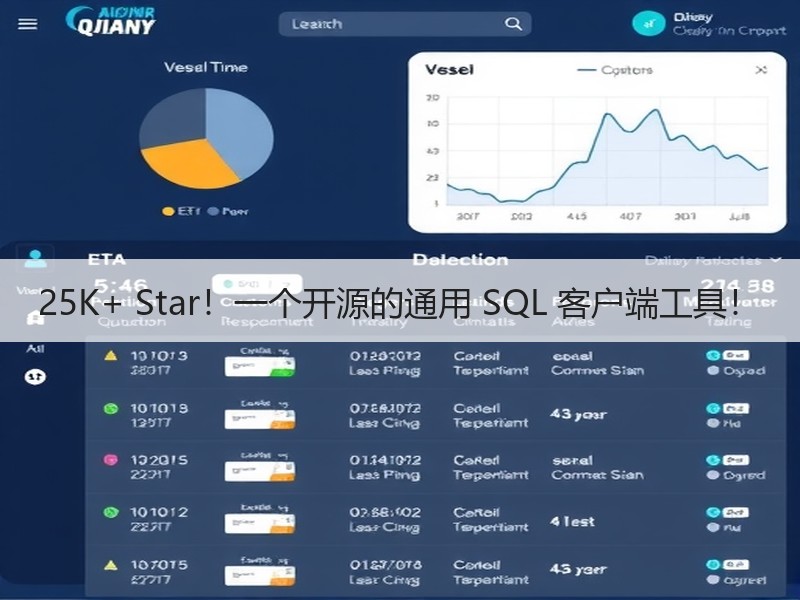Screen dimensions: 800x600
Task: Click the ID text 107015
Action: pos(159,565)
